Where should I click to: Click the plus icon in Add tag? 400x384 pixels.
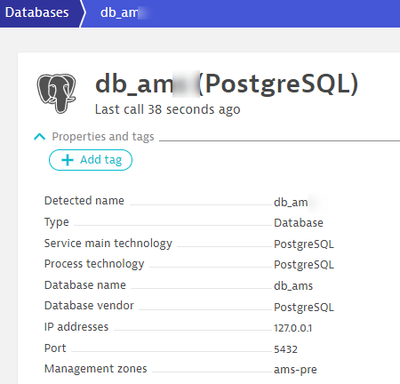(x=67, y=160)
